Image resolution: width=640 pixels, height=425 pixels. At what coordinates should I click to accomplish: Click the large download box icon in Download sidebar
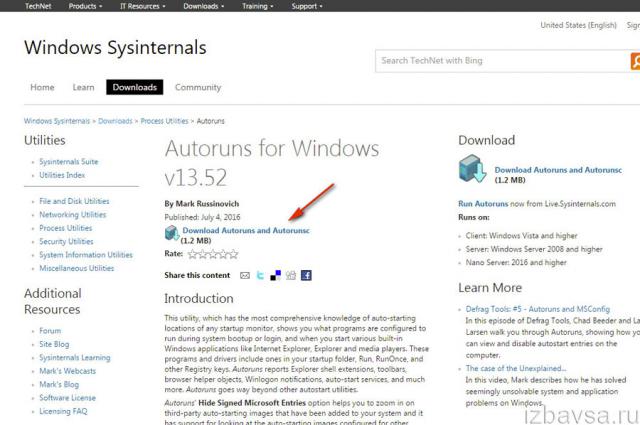point(472,168)
